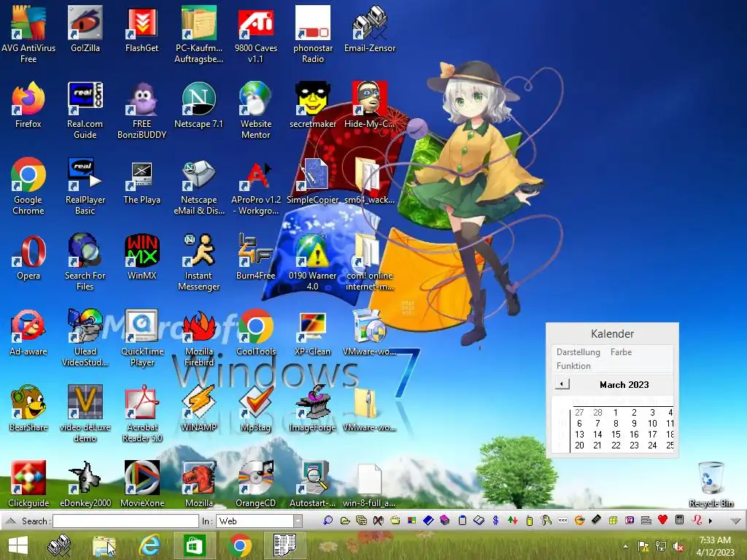747x560 pixels.
Task: Go to previous month in Kalender
Action: pyautogui.click(x=562, y=384)
